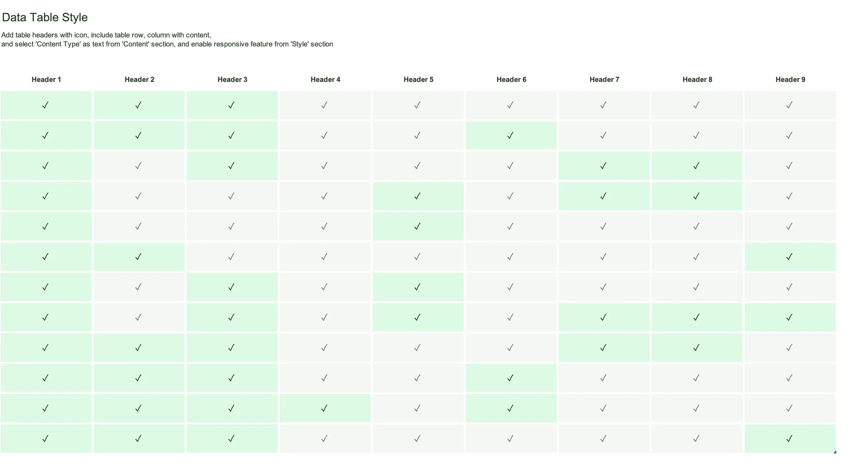
Task: Select the fifth-row checkmark under Header 2
Action: [x=139, y=227]
